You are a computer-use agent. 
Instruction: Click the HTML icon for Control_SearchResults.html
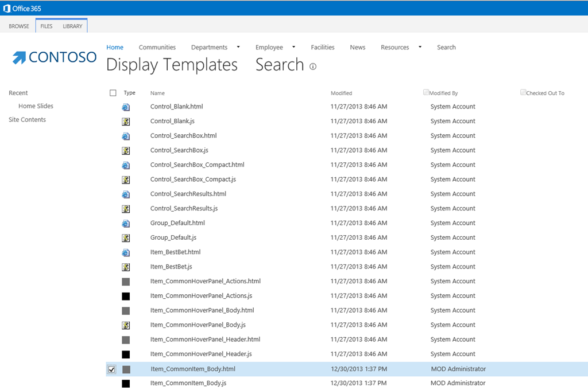[126, 194]
